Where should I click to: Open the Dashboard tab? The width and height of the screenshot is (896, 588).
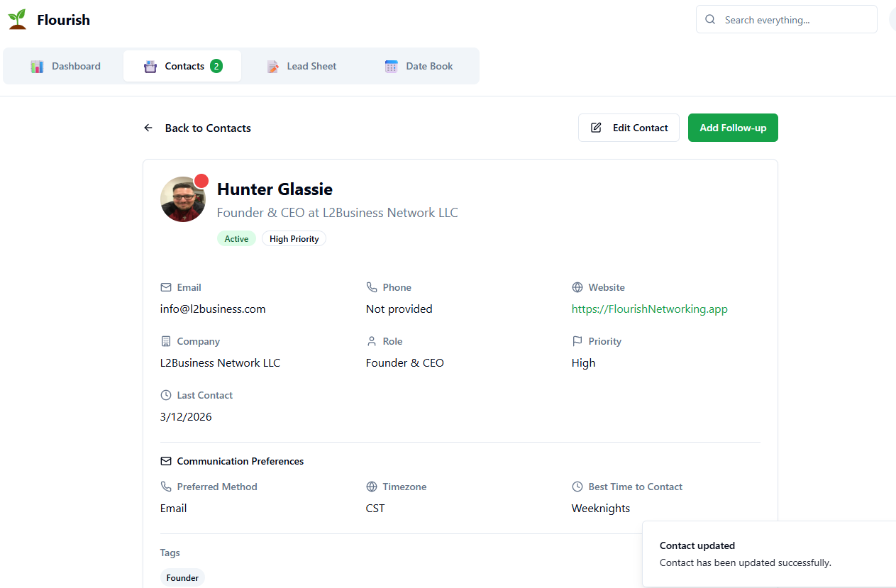coord(65,66)
